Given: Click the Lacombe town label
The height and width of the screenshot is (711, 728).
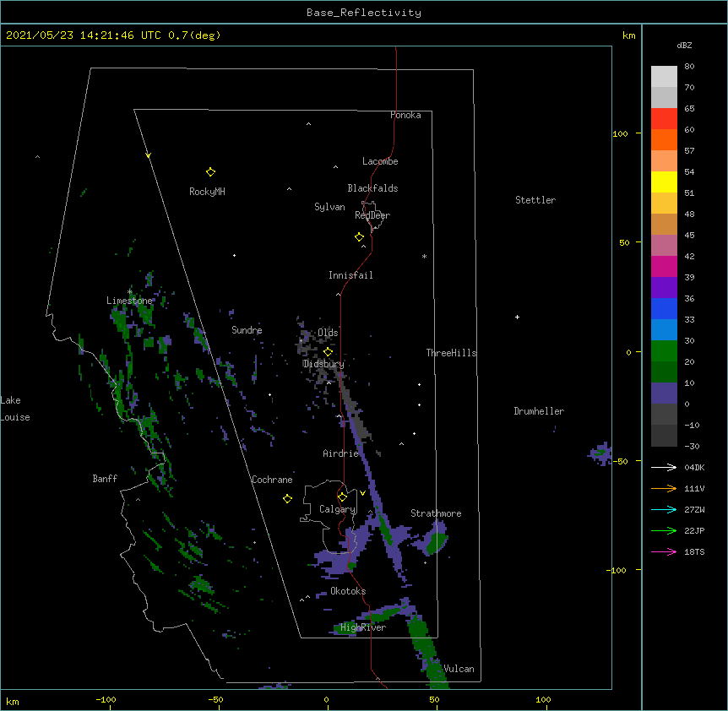Looking at the screenshot, I should [380, 161].
